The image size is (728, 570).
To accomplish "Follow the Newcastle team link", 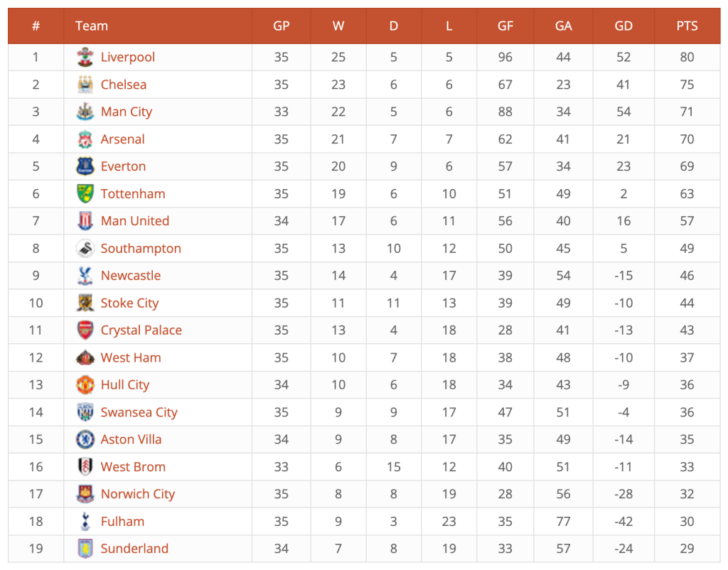I will coord(131,276).
